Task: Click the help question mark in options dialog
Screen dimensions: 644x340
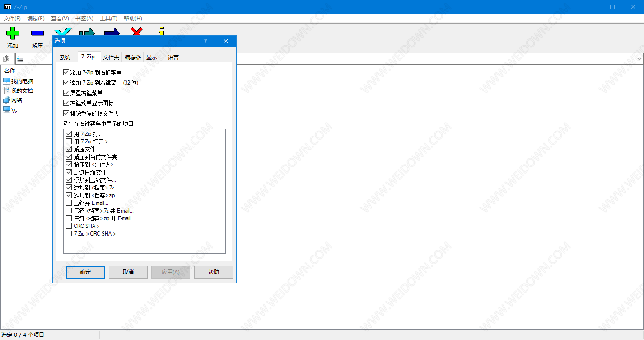Action: point(205,41)
